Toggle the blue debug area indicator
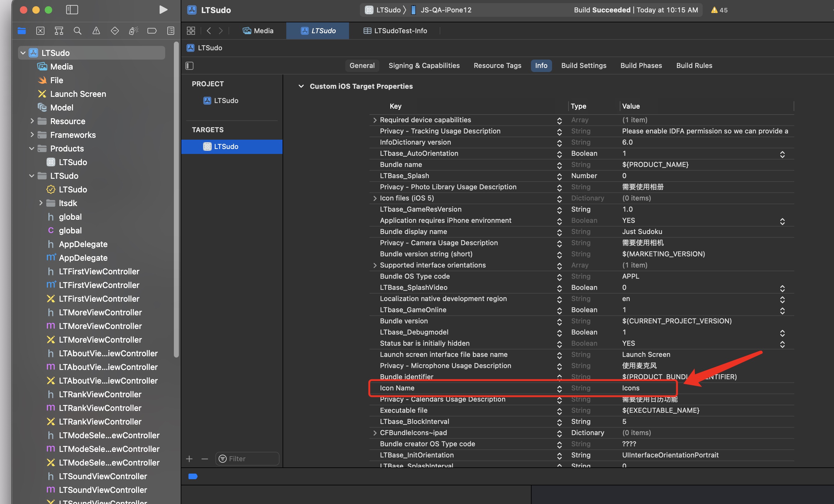Viewport: 834px width, 504px height. pyautogui.click(x=193, y=476)
